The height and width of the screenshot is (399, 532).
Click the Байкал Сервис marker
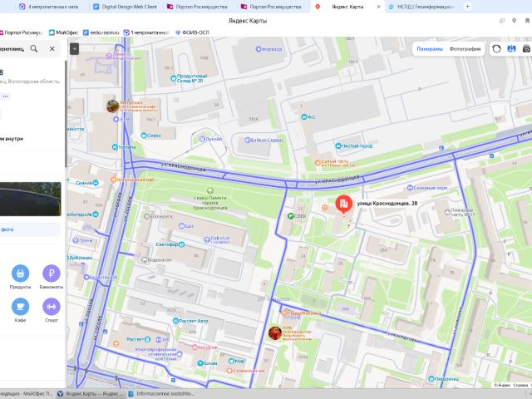click(248, 140)
